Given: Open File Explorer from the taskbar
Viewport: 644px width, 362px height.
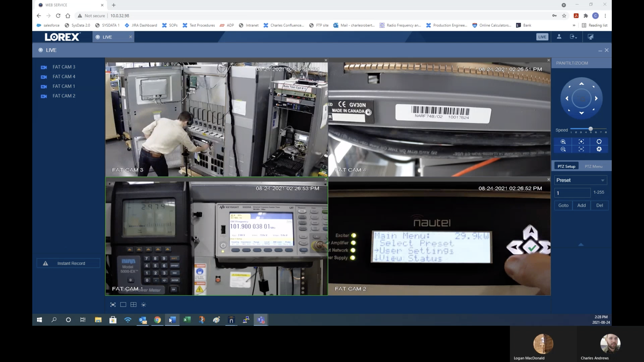Looking at the screenshot, I should click(98, 320).
